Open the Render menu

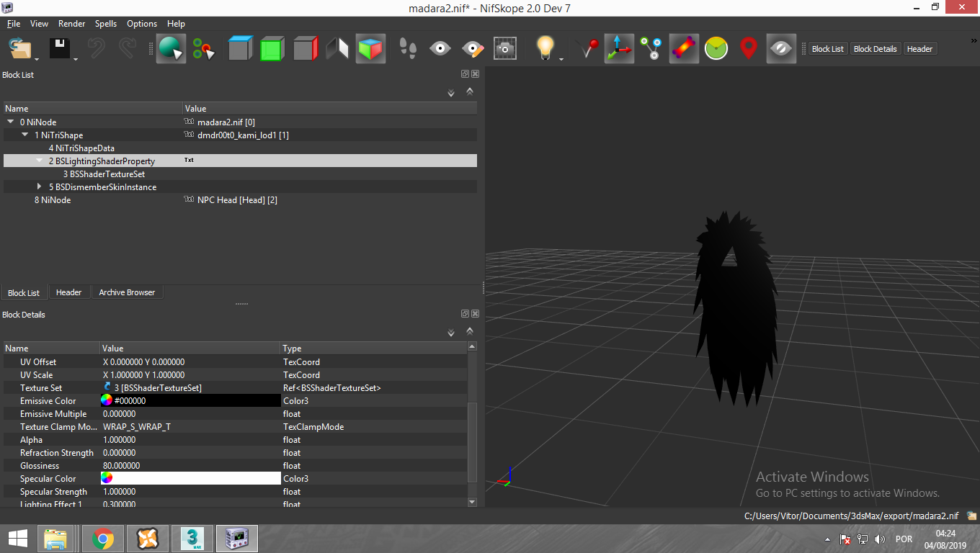coord(71,24)
